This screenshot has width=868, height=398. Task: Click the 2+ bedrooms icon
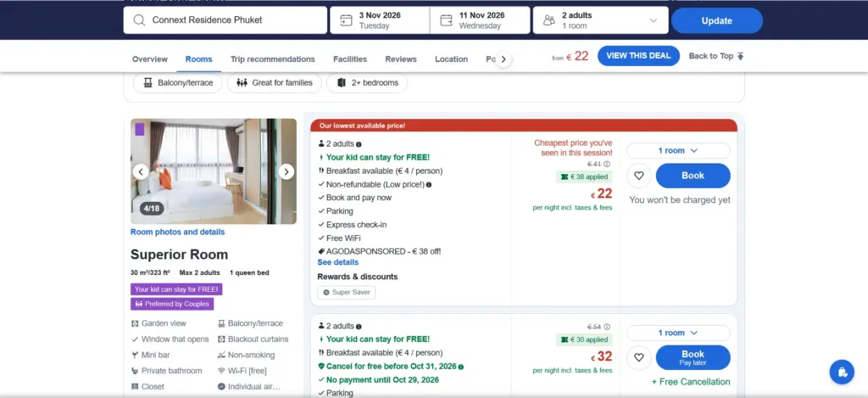[342, 82]
